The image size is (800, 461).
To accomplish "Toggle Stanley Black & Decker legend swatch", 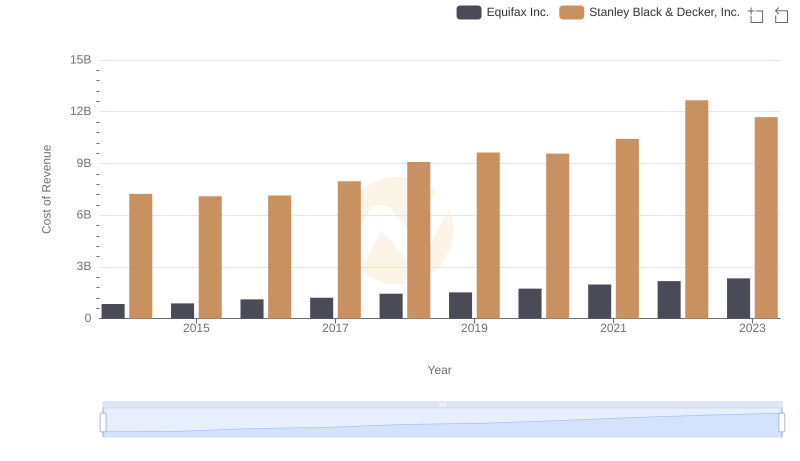I will point(571,13).
